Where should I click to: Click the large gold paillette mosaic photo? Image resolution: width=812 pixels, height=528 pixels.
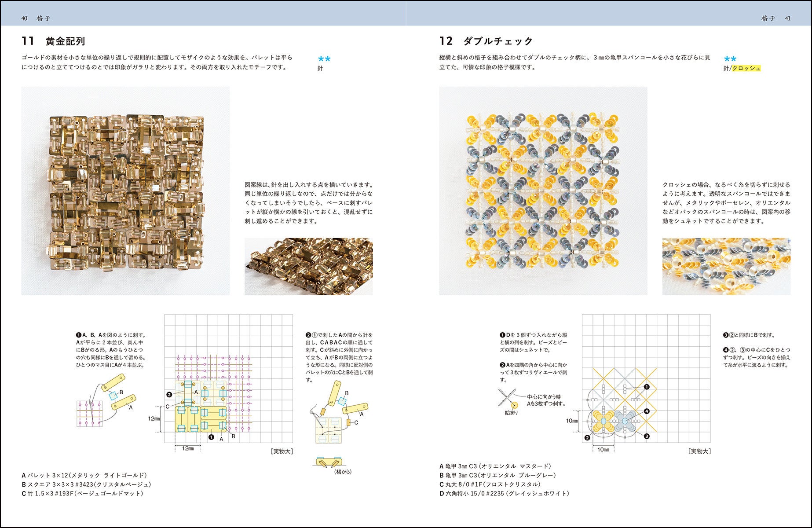coord(125,191)
